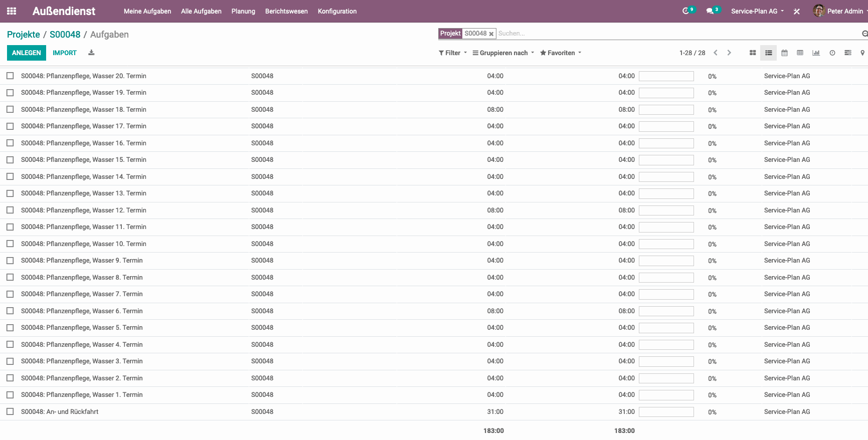Select checkbox for Wasser 18. Termin
Screen dimensions: 868x440
pyautogui.click(x=10, y=109)
